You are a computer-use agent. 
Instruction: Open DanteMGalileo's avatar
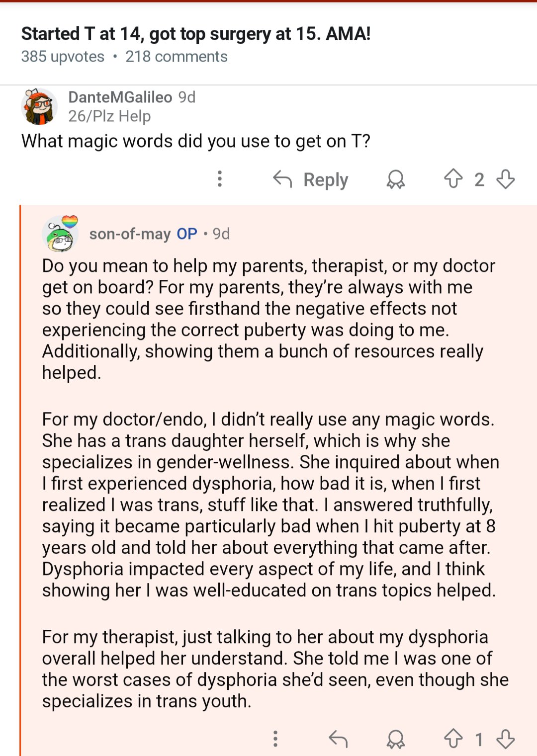pos(39,106)
